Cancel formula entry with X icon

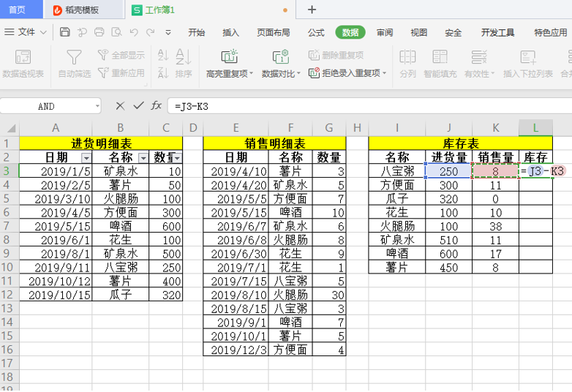120,106
